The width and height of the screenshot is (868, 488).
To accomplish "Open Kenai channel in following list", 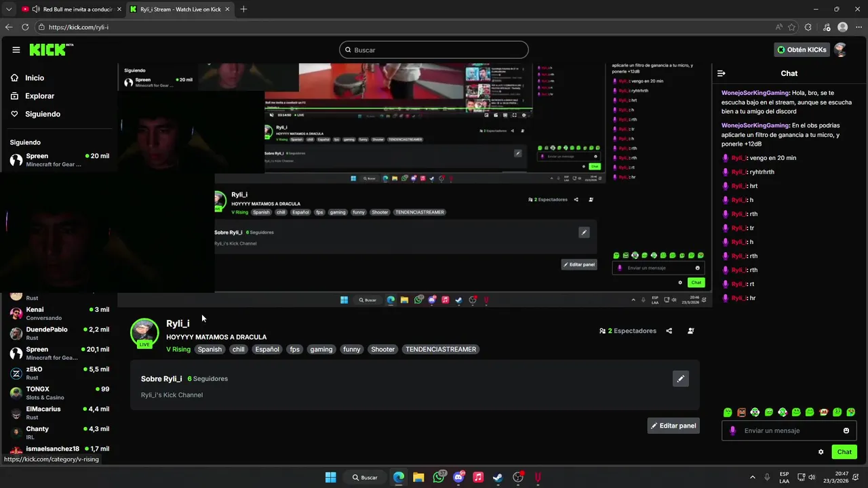I will pyautogui.click(x=59, y=313).
